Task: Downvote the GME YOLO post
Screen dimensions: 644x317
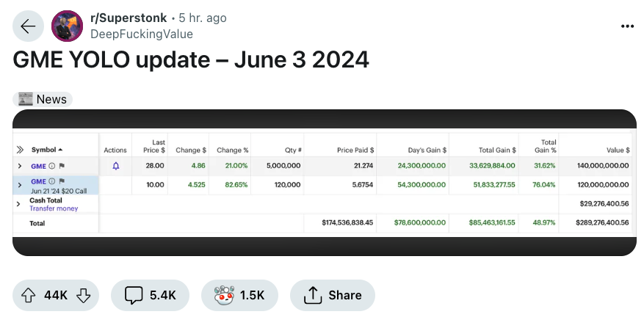Action: click(x=84, y=295)
